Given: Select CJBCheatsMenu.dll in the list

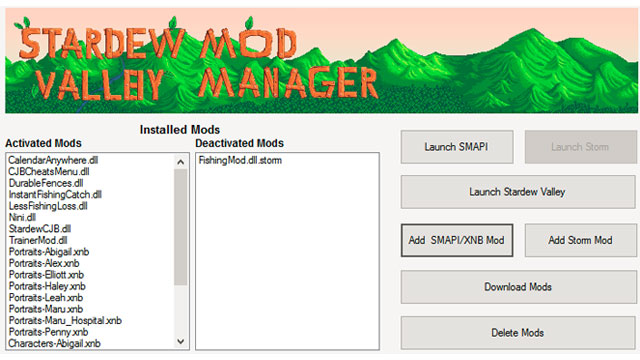Looking at the screenshot, I should point(49,171).
